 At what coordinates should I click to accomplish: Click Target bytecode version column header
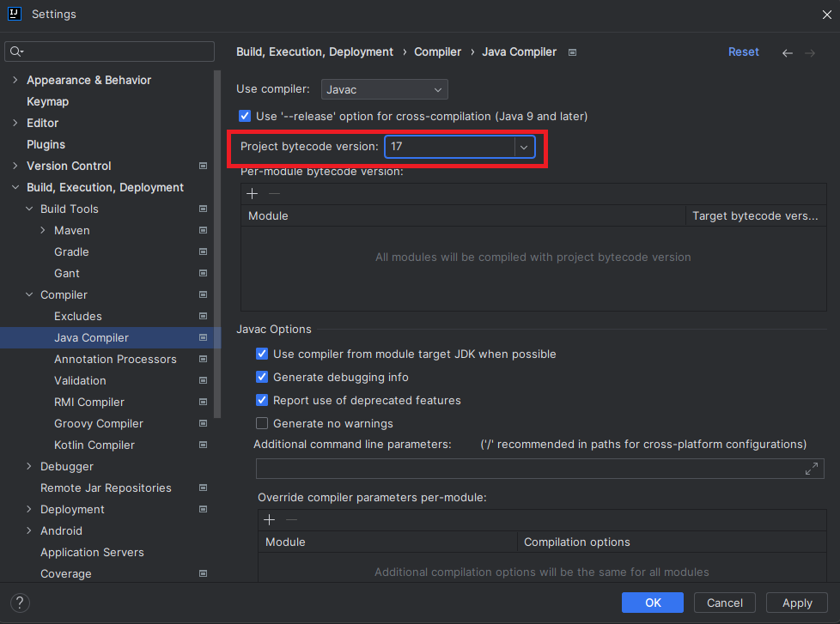coord(755,215)
